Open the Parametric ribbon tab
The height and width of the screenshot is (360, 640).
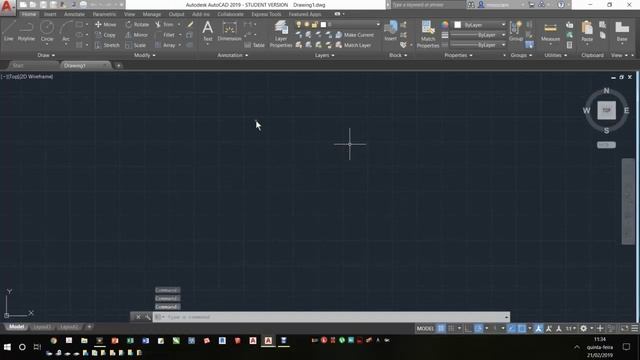tap(104, 14)
